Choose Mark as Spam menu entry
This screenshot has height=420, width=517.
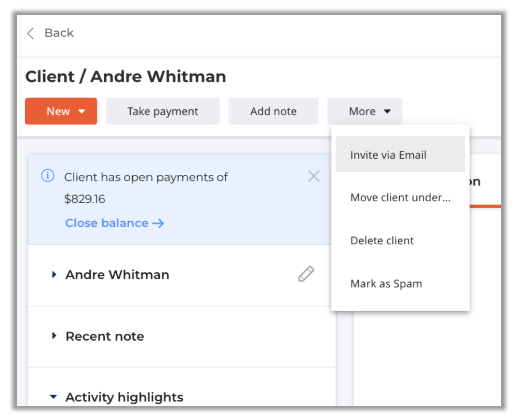click(x=386, y=284)
